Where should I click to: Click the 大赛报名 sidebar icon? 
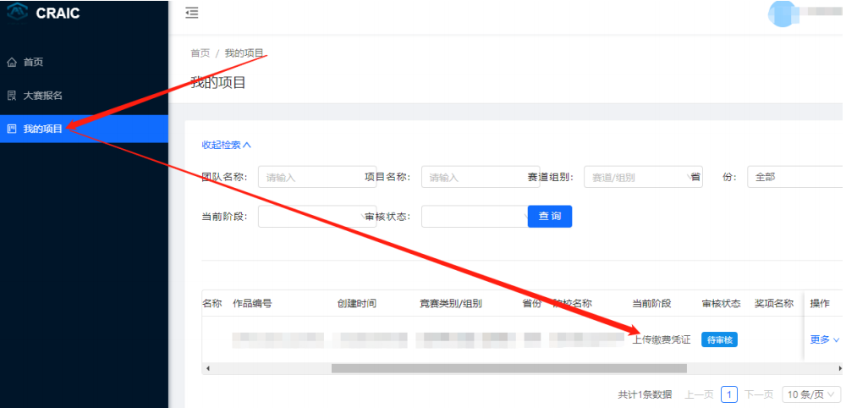(12, 96)
